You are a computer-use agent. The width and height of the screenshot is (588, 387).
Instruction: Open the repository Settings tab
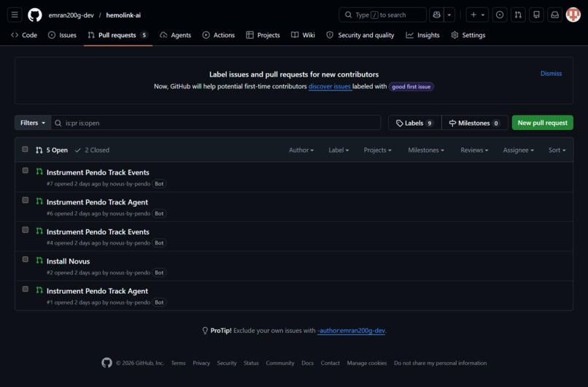[x=468, y=35]
